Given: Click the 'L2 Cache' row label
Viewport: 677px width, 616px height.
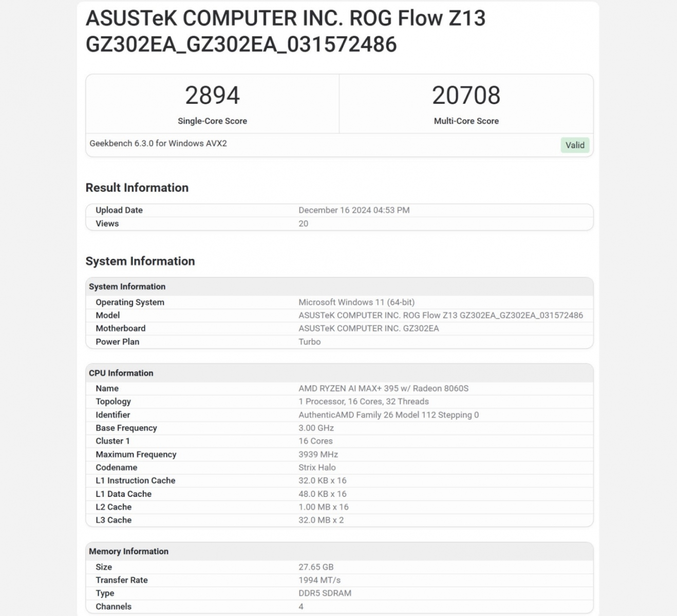Looking at the screenshot, I should tap(114, 507).
